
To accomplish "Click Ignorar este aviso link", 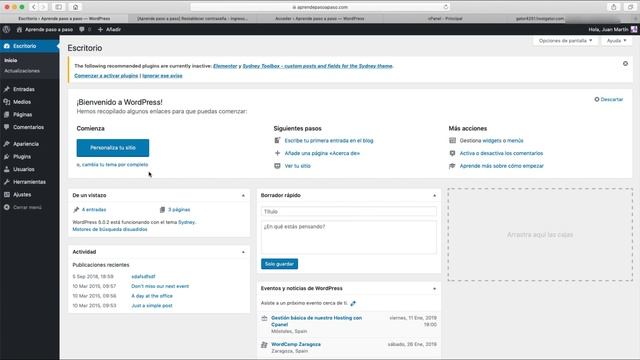I will pos(162,76).
